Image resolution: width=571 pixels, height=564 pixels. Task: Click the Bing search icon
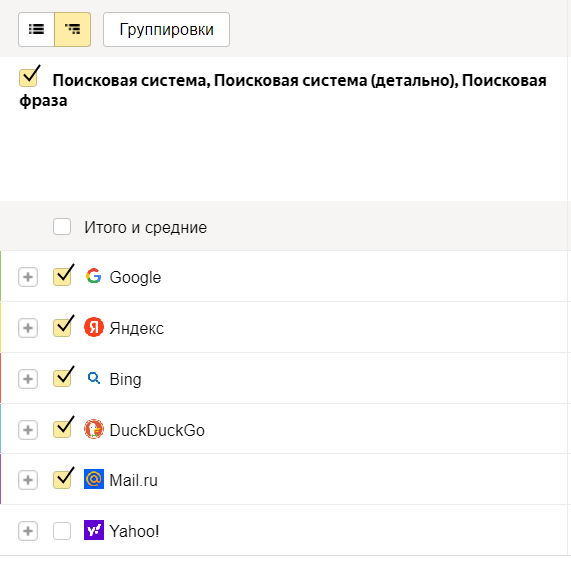pyautogui.click(x=94, y=378)
